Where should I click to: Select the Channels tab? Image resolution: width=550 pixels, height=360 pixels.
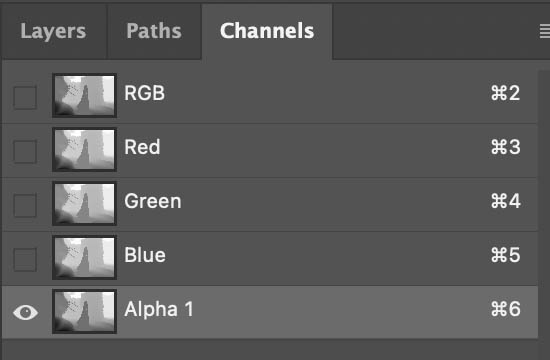267,31
